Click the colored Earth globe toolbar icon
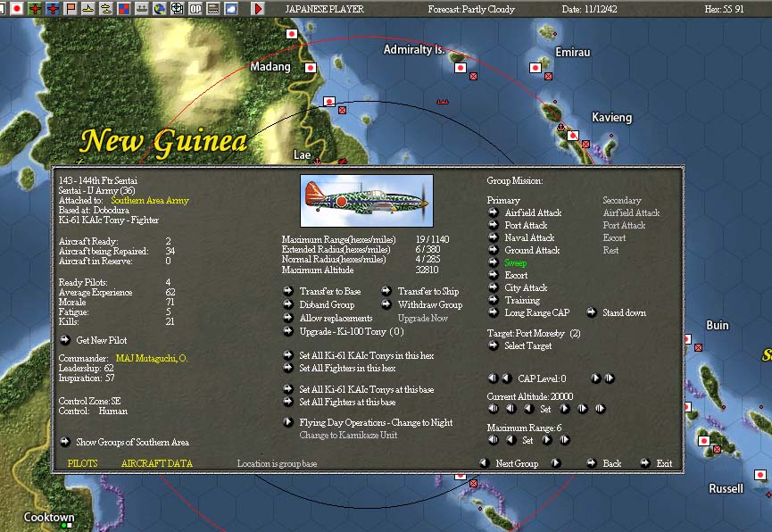The image size is (772, 532). 159,8
